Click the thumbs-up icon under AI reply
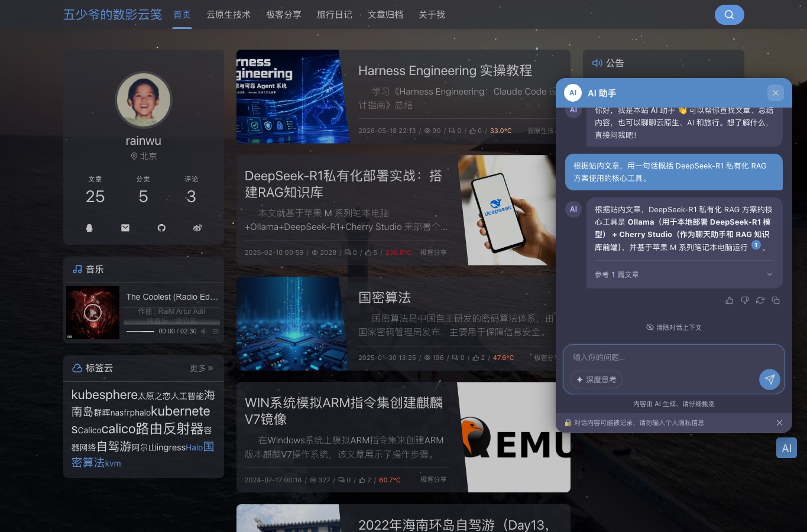 pos(730,300)
